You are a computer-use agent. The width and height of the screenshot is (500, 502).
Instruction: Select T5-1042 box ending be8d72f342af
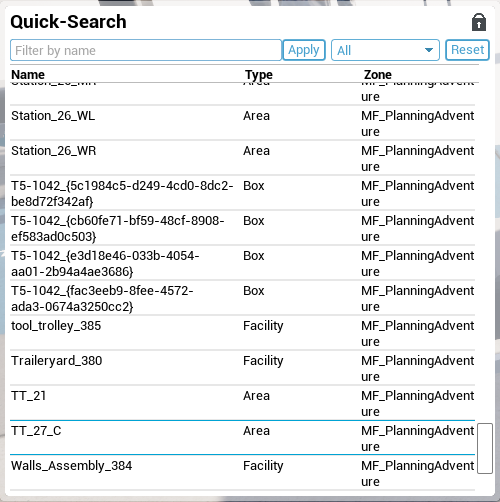tap(242, 193)
